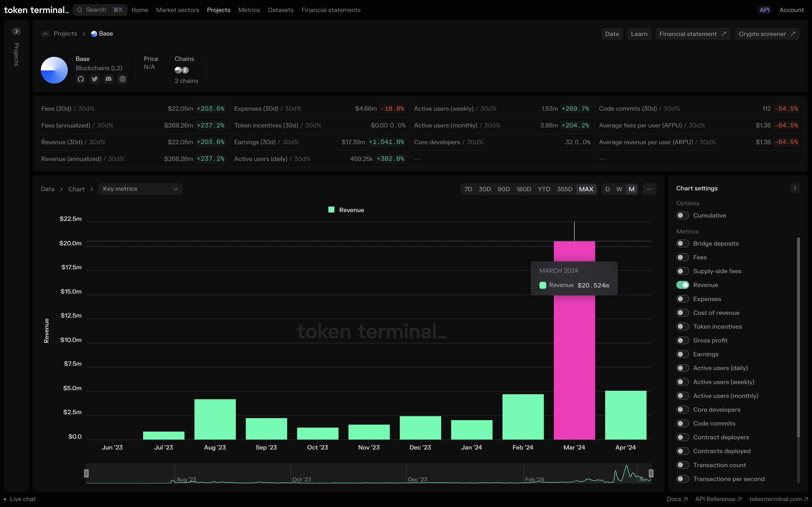This screenshot has height=507, width=812.
Task: Go to Market sectors in navigation
Action: pyautogui.click(x=177, y=10)
